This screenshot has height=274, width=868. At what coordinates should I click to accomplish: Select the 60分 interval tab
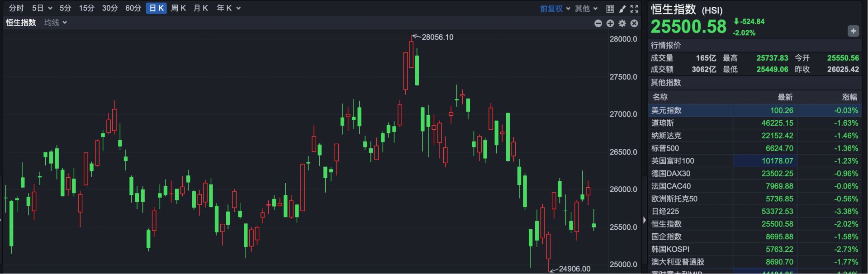pyautogui.click(x=133, y=8)
